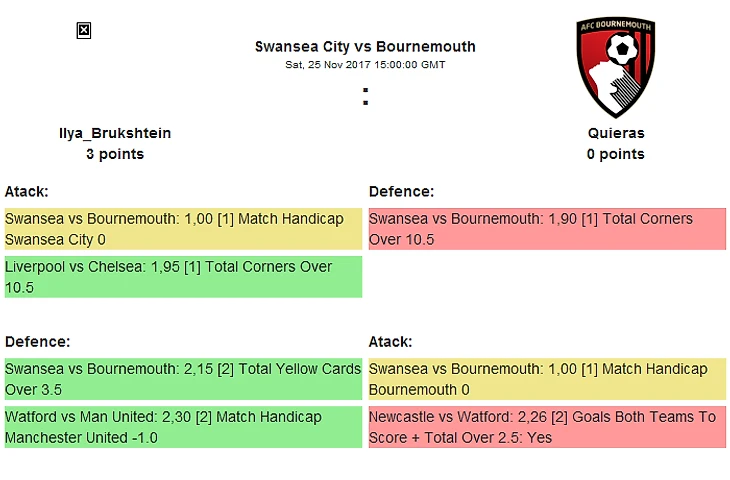730x480 pixels.
Task: Click the AFC Bournemouth crest logo
Action: (615, 67)
